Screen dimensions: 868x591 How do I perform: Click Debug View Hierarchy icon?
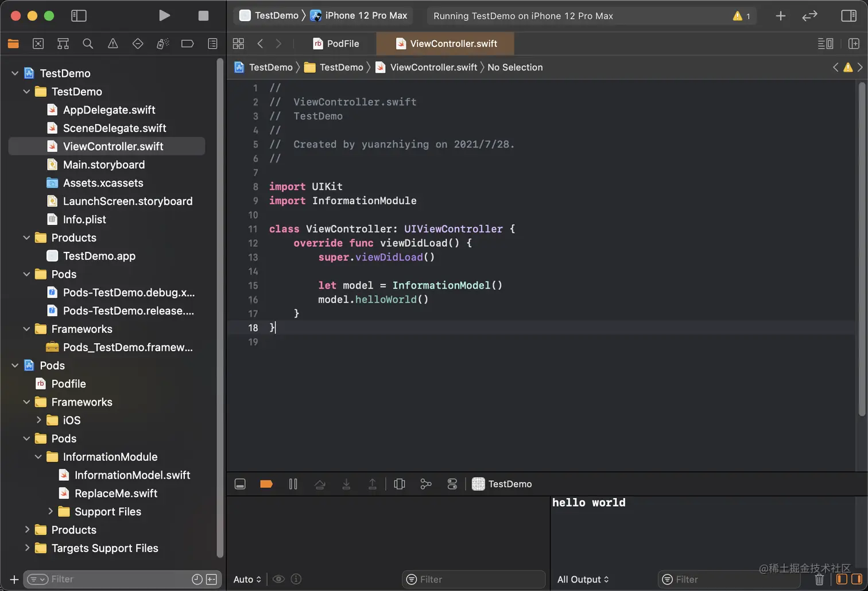coord(400,484)
